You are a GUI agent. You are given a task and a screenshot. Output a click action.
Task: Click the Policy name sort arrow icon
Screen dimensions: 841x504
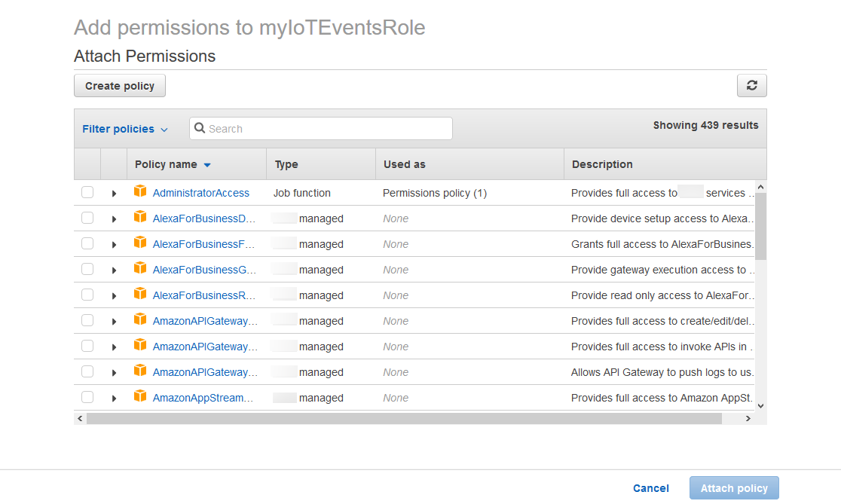tap(207, 165)
